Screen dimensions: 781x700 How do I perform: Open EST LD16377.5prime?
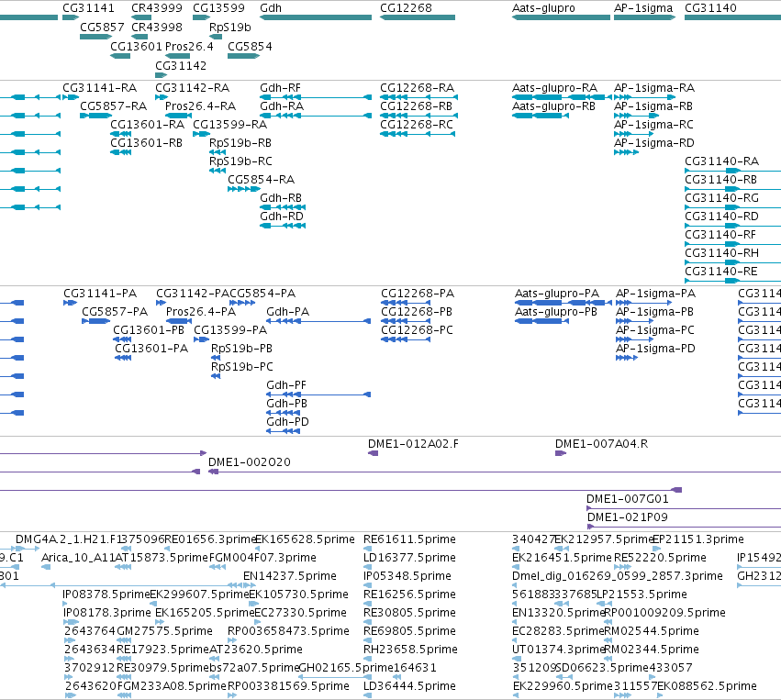pos(409,558)
